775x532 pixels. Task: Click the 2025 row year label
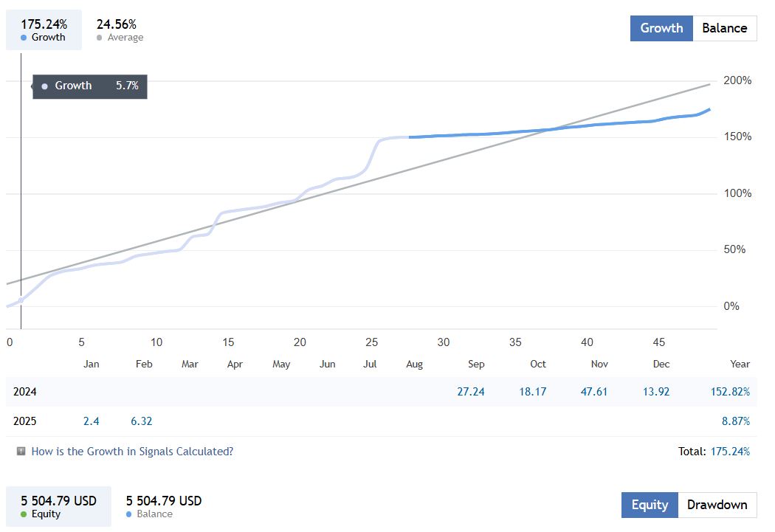24,421
